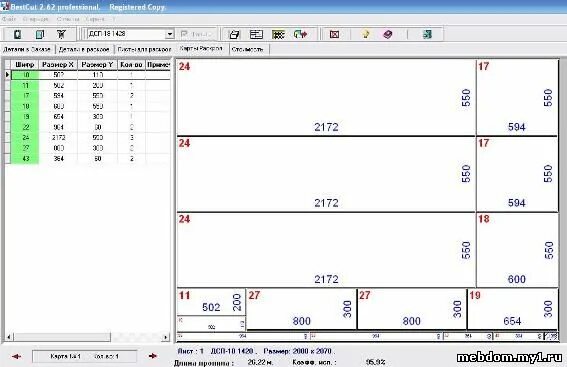Screen dimensions: 567x367
Task: Click the new order document toolbar icon
Action: click(x=17, y=34)
